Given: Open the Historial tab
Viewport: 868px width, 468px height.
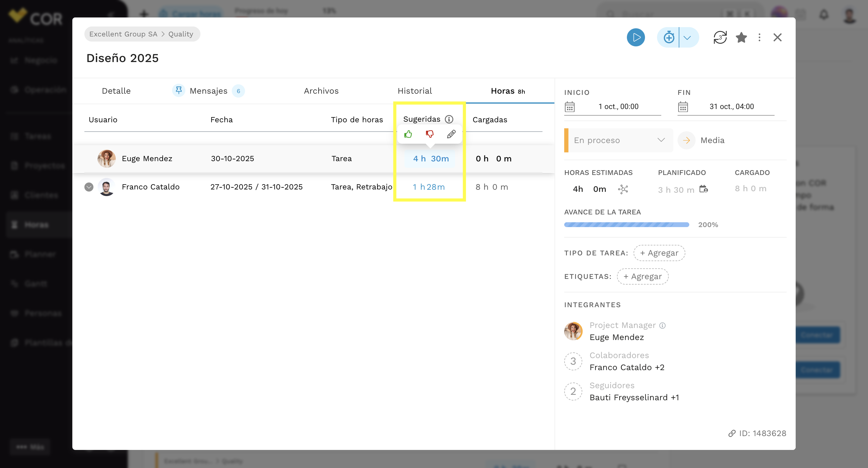Looking at the screenshot, I should (414, 91).
